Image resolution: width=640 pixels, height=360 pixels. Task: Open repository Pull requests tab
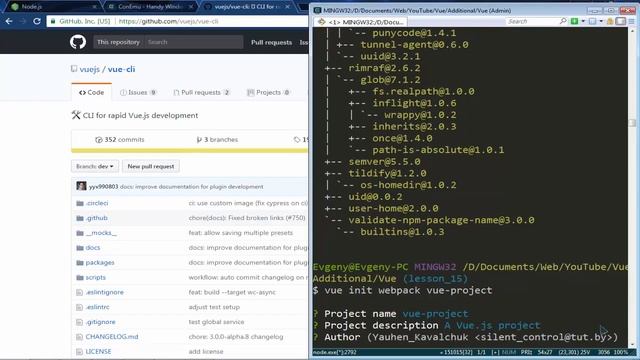[202, 93]
